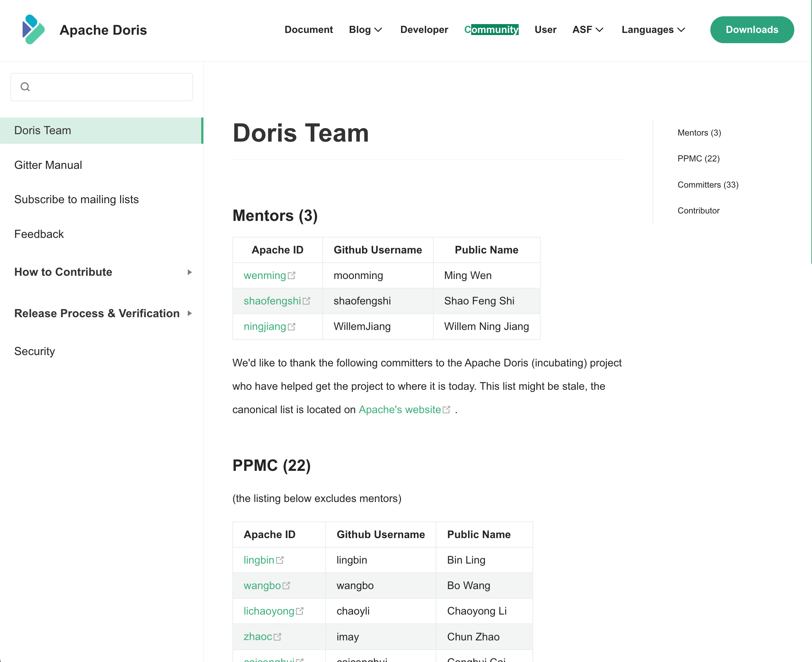The height and width of the screenshot is (662, 812).
Task: Open the lingbin Apache ID link
Action: tap(259, 560)
